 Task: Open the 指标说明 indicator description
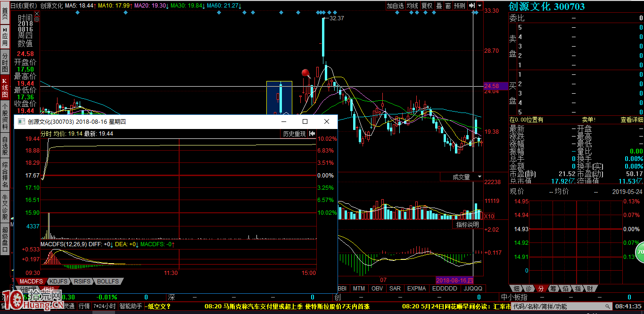tap(467, 225)
